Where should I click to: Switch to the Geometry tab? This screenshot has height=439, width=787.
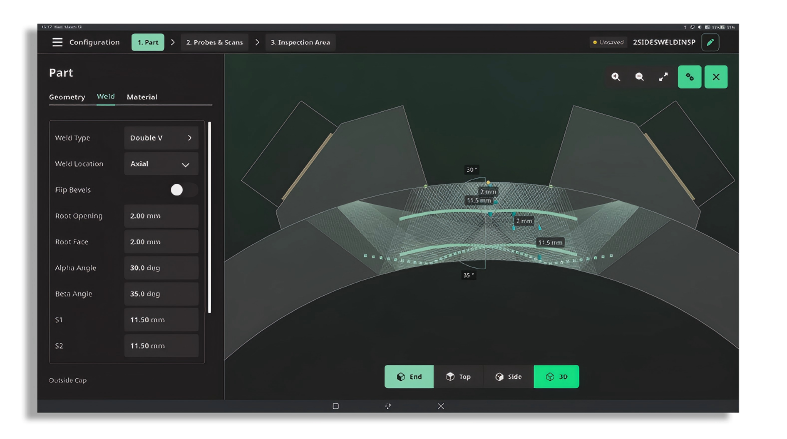[x=67, y=97]
